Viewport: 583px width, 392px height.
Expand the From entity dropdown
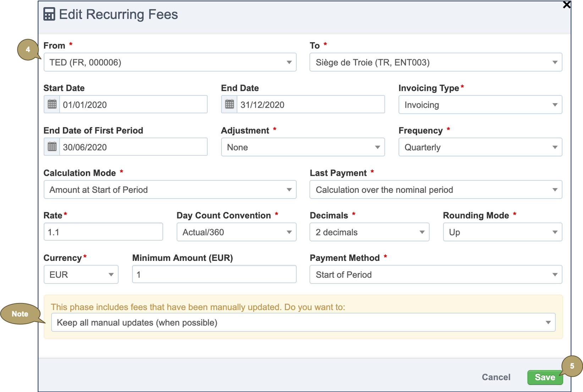170,62
